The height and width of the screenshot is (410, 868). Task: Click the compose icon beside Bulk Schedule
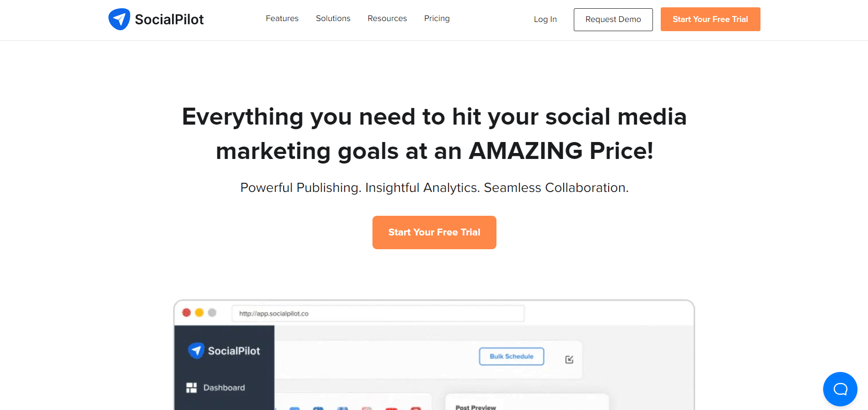pos(569,360)
